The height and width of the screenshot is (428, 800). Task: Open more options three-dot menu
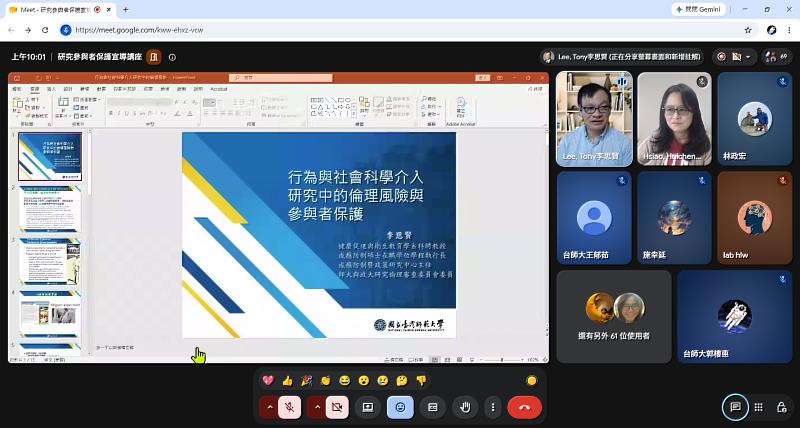[x=493, y=407]
